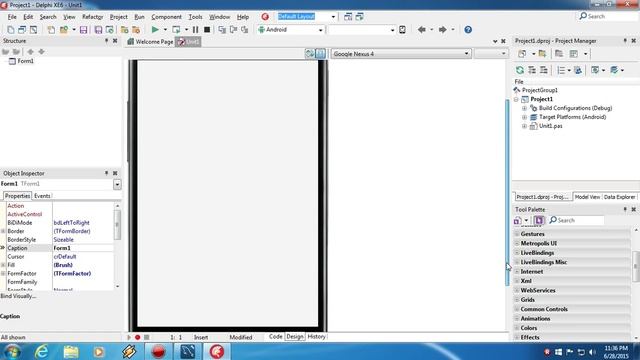Open the File menu
Image resolution: width=640 pixels, height=360 pixels.
pyautogui.click(x=12, y=17)
